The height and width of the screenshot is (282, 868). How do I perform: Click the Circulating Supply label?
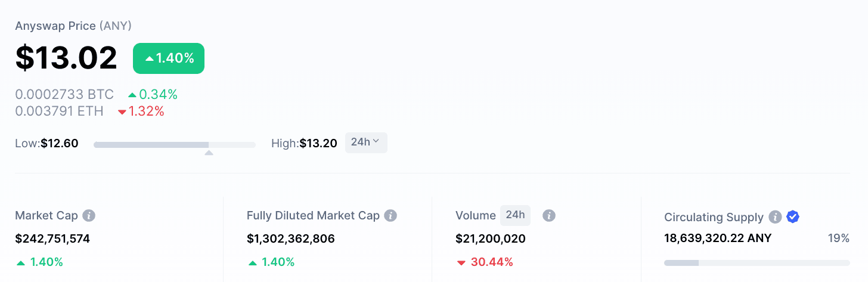[714, 218]
